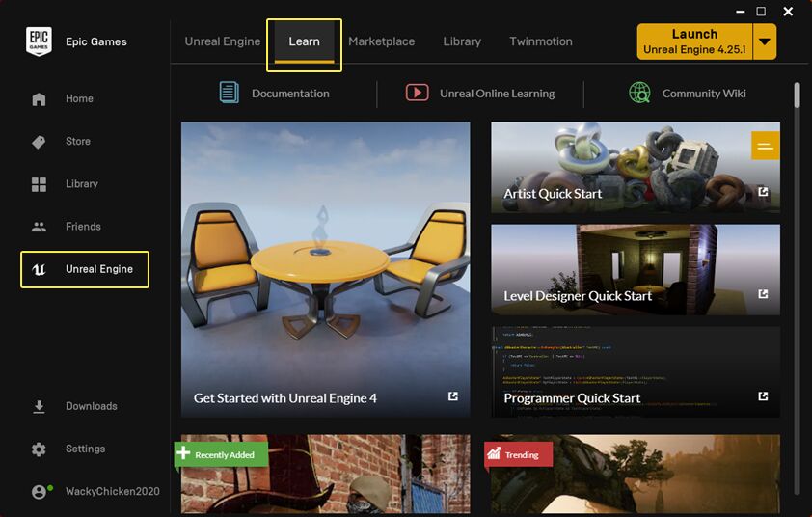Launch Unreal Engine 4.25.1
This screenshot has height=517, width=812.
click(694, 41)
